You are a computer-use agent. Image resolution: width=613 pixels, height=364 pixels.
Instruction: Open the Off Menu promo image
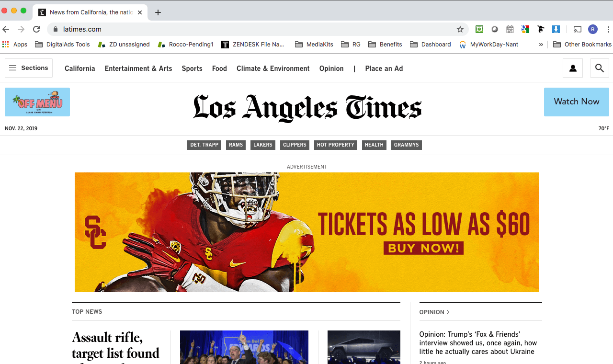[x=37, y=102]
